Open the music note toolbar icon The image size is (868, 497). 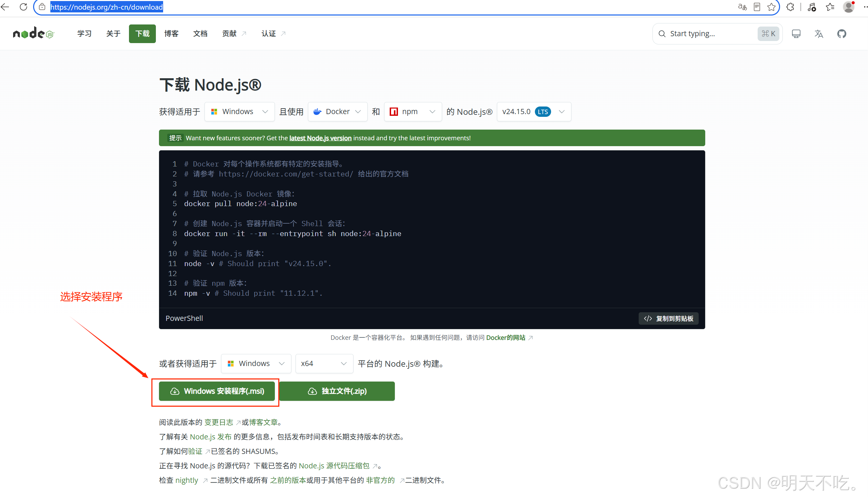click(812, 7)
